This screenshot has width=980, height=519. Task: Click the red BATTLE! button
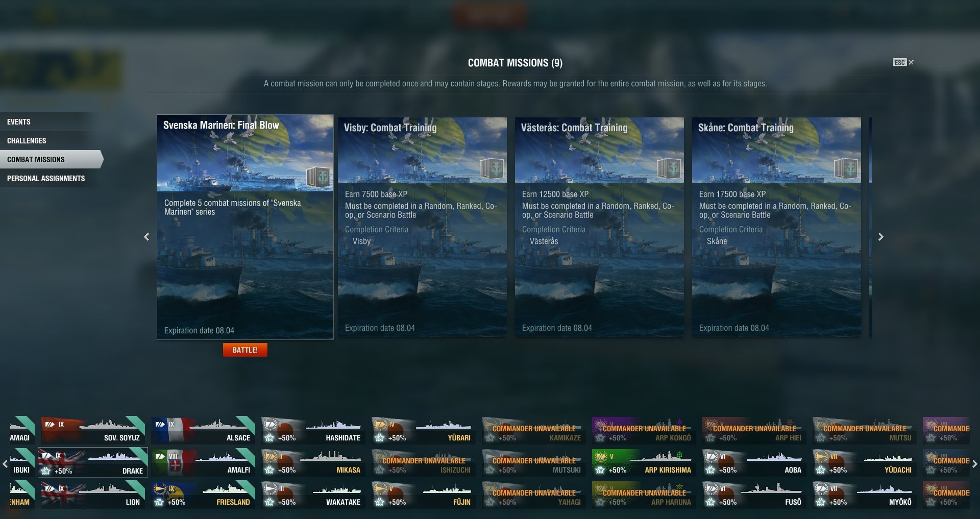(245, 350)
